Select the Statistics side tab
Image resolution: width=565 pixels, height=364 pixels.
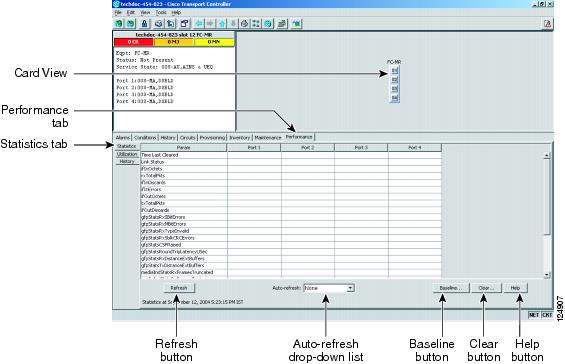[126, 146]
